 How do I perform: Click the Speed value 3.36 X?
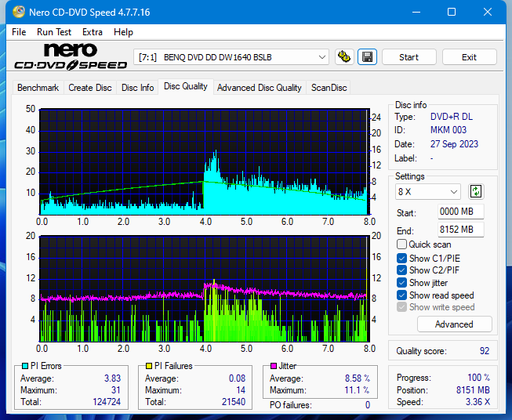[478, 402]
